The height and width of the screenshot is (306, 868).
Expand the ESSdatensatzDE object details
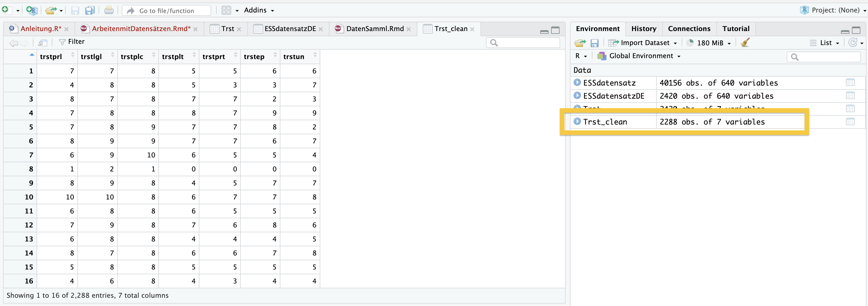577,96
